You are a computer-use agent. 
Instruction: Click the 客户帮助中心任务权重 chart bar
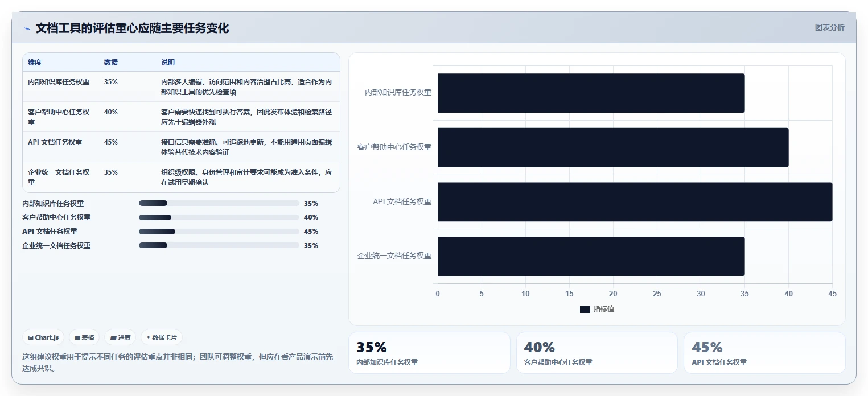pos(613,147)
